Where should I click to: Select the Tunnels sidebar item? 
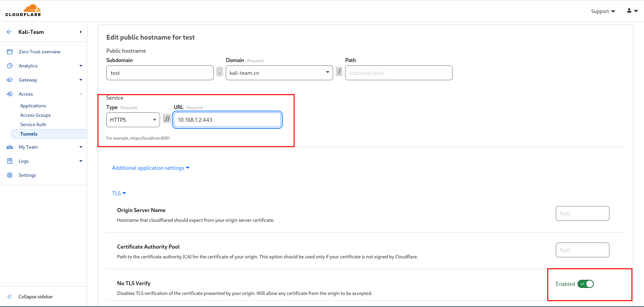(49, 134)
